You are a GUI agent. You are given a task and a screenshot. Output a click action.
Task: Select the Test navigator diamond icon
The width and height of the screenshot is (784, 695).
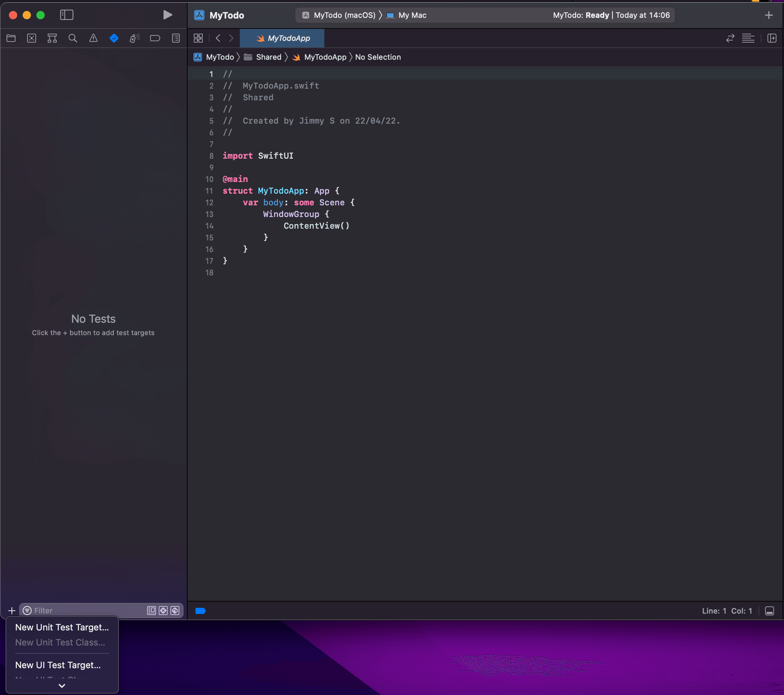[x=114, y=38]
